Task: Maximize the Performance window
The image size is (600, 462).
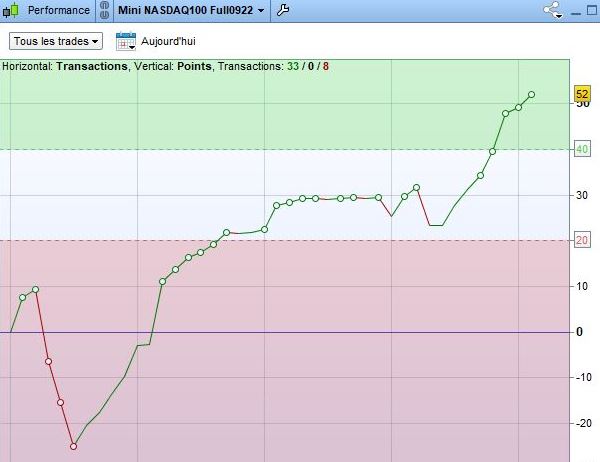Action: pos(592,10)
